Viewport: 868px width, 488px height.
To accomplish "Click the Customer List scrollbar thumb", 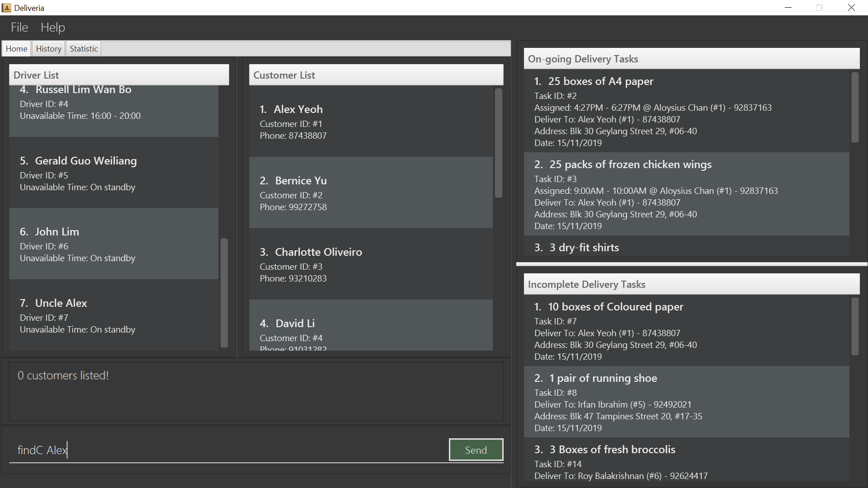I will click(499, 143).
